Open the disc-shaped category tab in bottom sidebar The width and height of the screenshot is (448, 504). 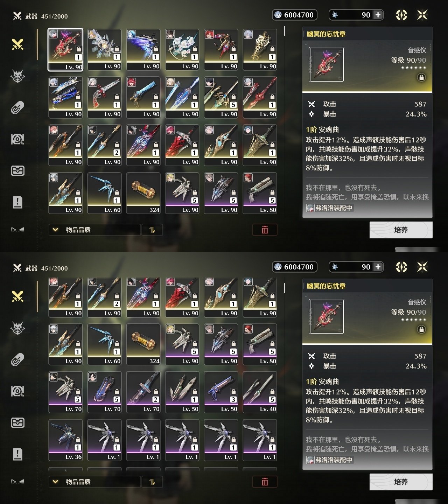pyautogui.click(x=17, y=391)
